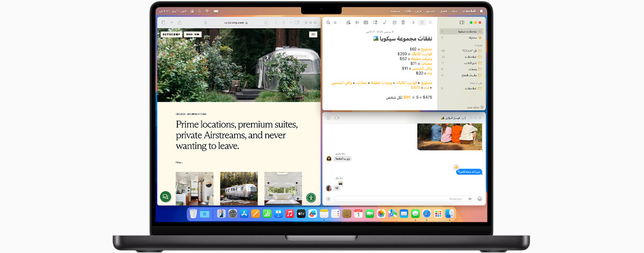Click the search icon in Notes toolbar
The width and height of the screenshot is (644, 253).
328,23
